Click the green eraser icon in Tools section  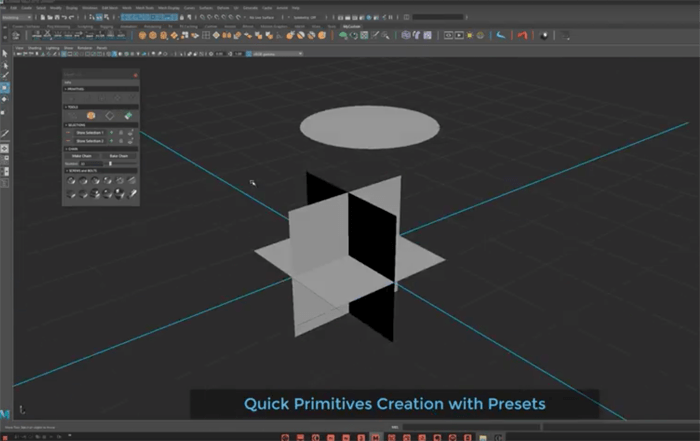[x=129, y=115]
